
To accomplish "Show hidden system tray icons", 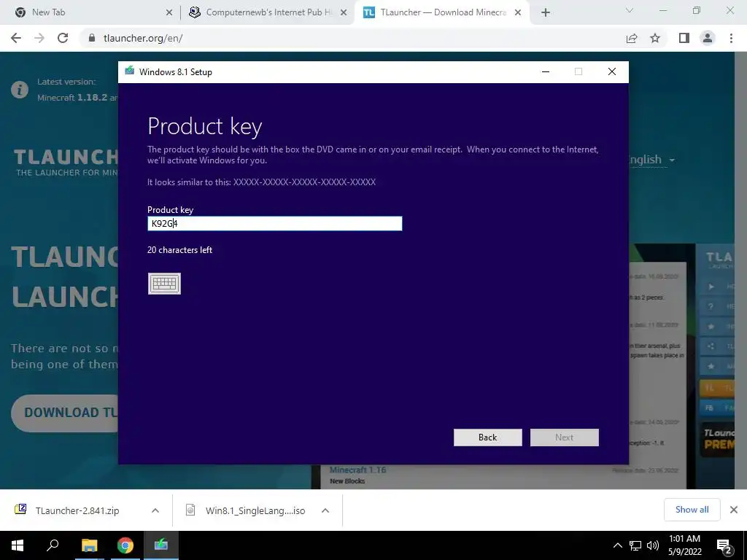I will coord(617,545).
